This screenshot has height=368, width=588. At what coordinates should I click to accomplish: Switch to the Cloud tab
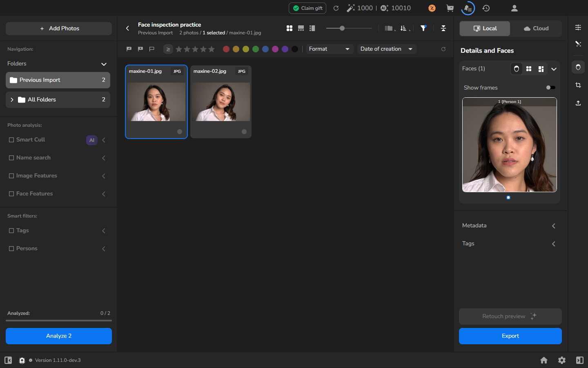coord(536,29)
